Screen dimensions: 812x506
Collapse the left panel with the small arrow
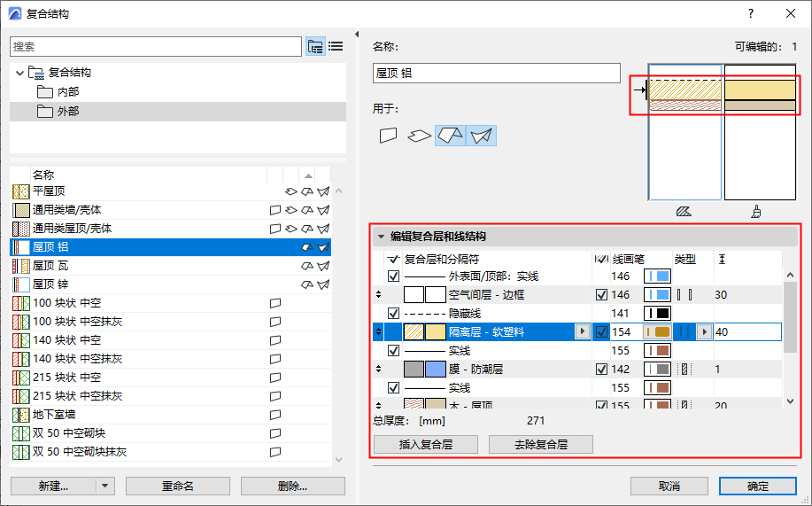coord(357,35)
